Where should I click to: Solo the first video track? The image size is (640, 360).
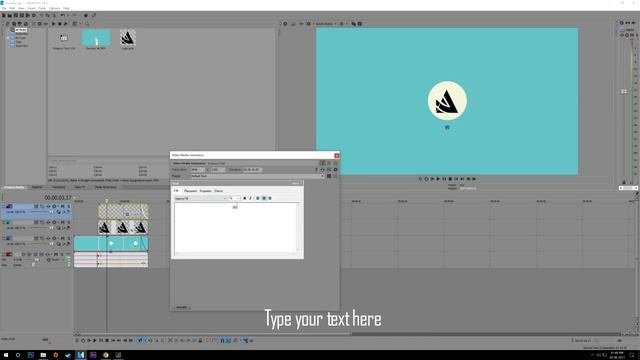click(69, 206)
